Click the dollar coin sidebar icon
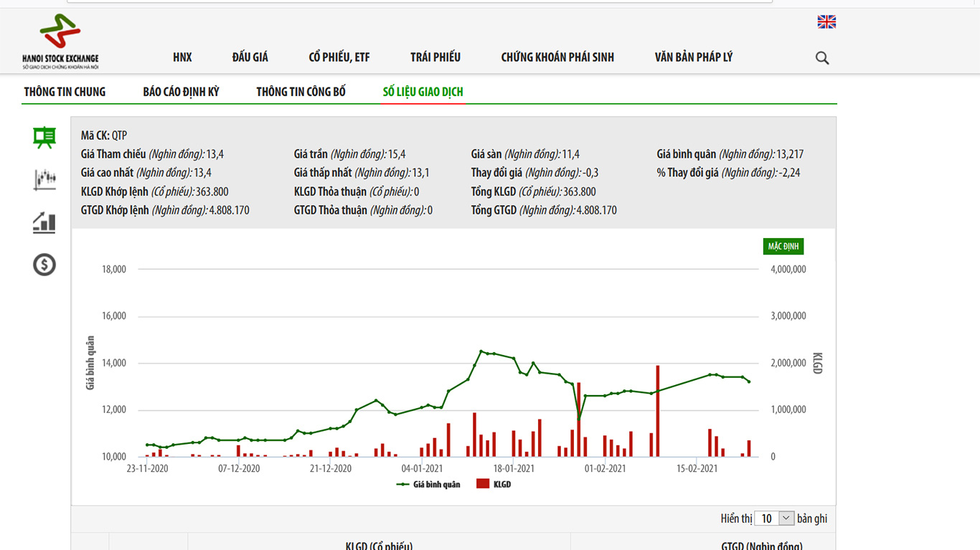The image size is (980, 550). click(44, 265)
